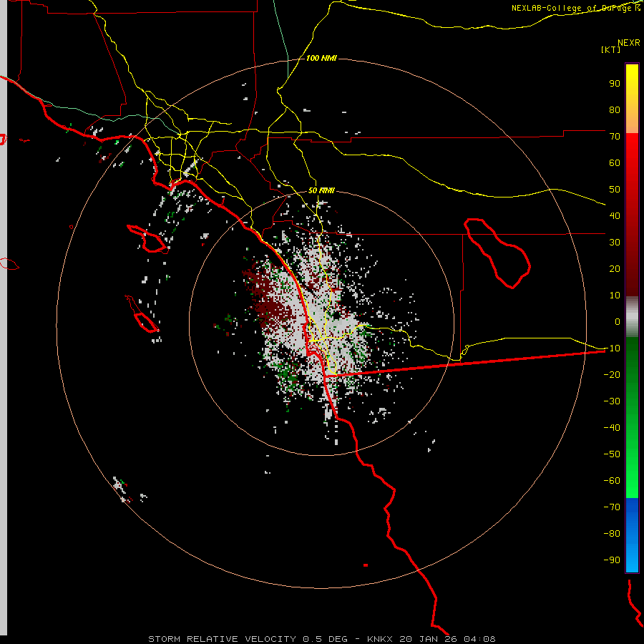Click the 50 value on the velocity scale
The width and height of the screenshot is (644, 644).
[x=615, y=190]
